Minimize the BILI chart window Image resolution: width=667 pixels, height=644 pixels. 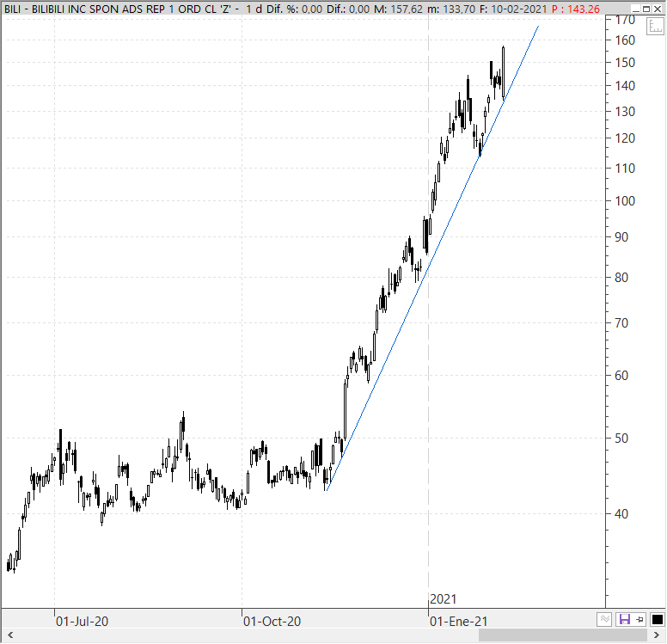636,9
